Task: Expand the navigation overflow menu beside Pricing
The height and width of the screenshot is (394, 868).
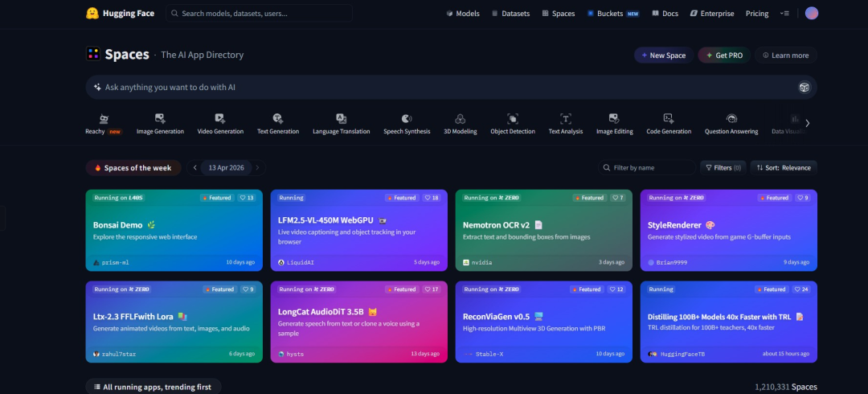Action: pos(784,14)
